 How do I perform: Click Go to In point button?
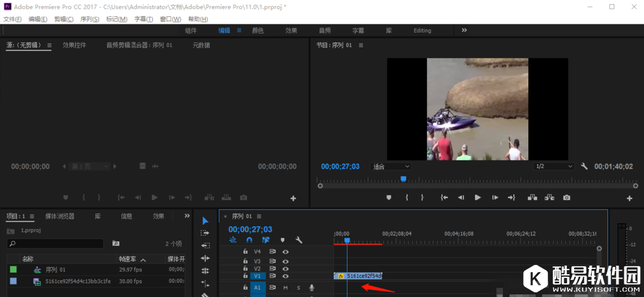444,198
